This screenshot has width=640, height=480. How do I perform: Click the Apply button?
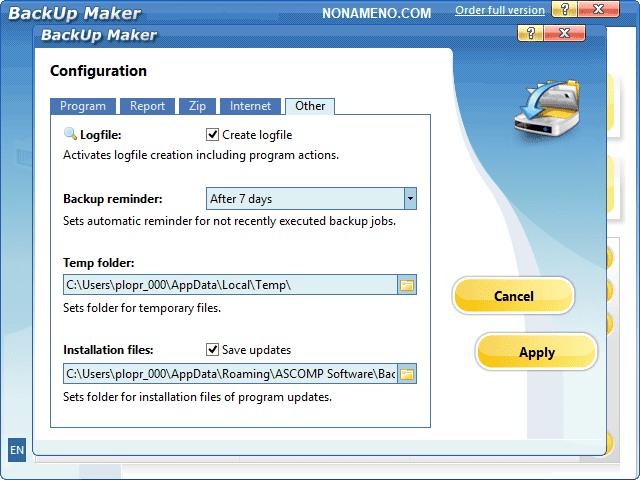536,352
